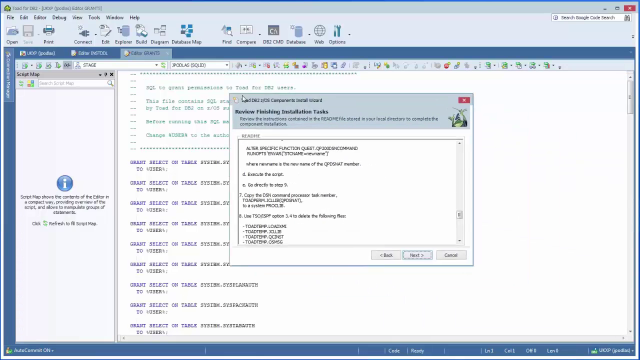Image resolution: width=640 pixels, height=360 pixels.
Task: Switch to the UIOP (jpodlas) tab
Action: coord(38,53)
